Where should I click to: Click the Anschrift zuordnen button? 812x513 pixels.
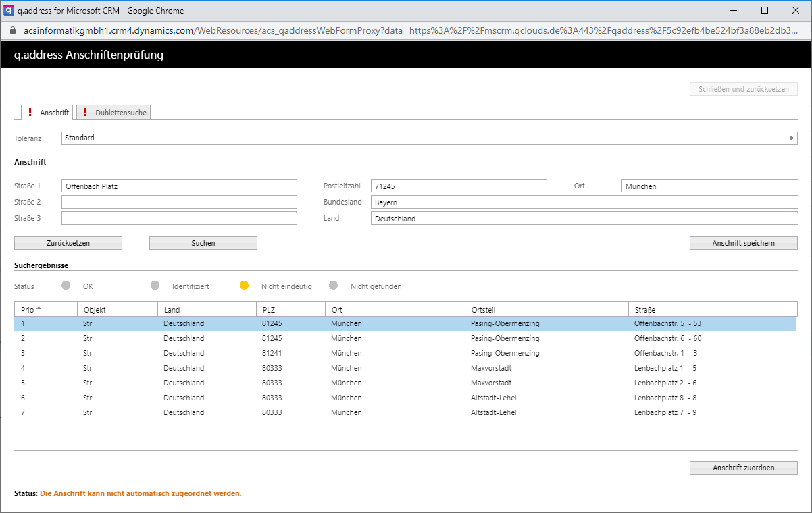[743, 468]
